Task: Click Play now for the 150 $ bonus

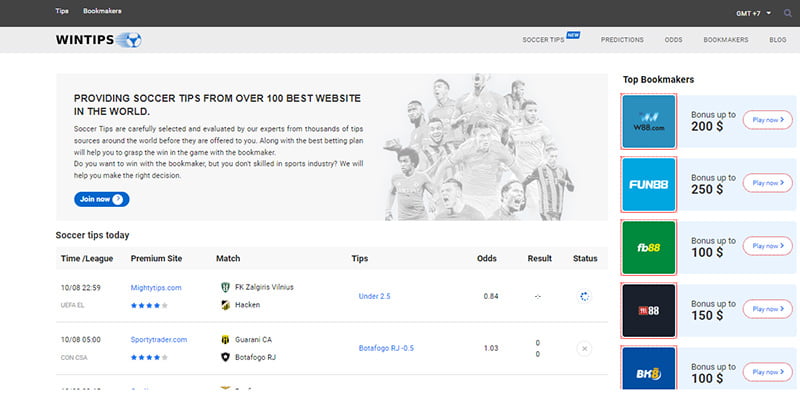Action: pos(768,309)
